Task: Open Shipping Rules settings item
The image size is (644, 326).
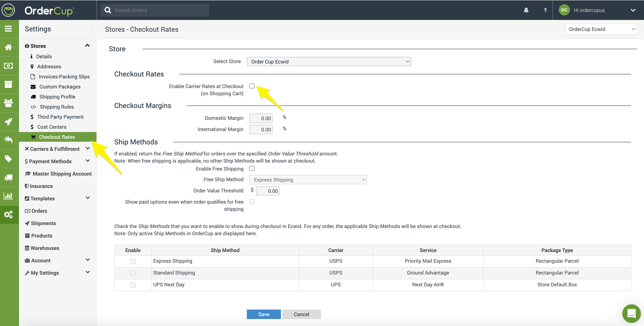Action: (x=57, y=107)
